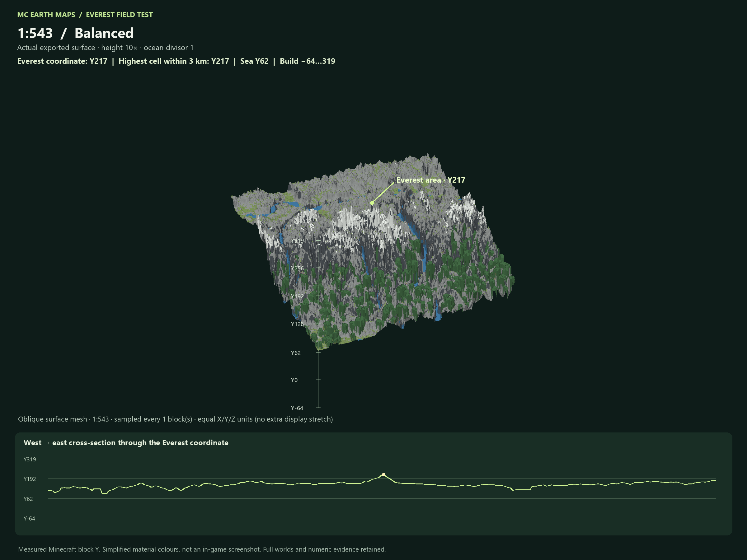Click the Y0 tick label on mesh axis
This screenshot has width=747, height=560.
294,380
